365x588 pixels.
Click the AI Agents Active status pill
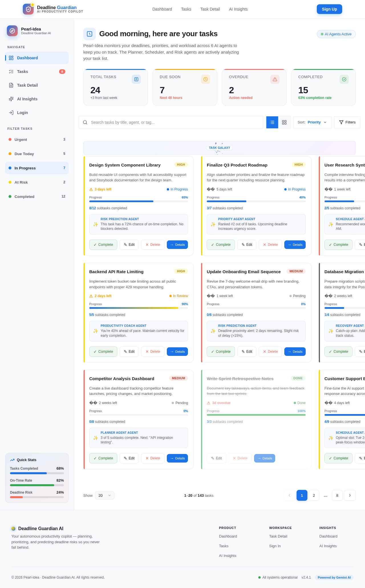pos(336,34)
